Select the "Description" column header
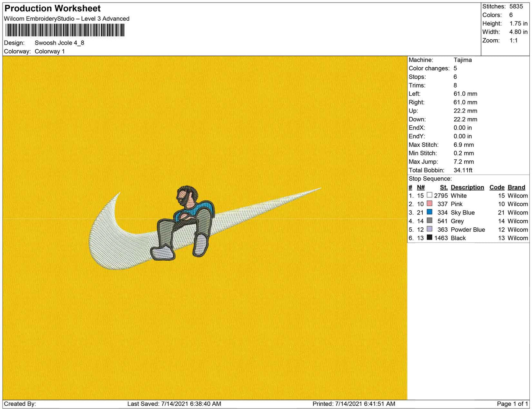This screenshot has width=532, height=409. pos(468,187)
